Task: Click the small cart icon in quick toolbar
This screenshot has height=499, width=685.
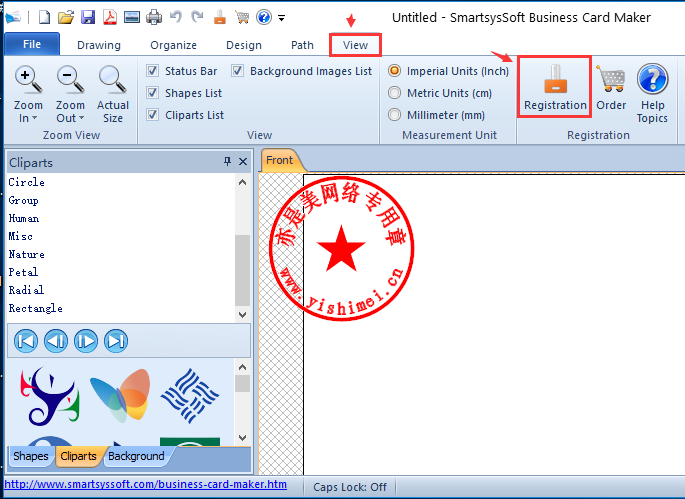Action: pos(242,17)
